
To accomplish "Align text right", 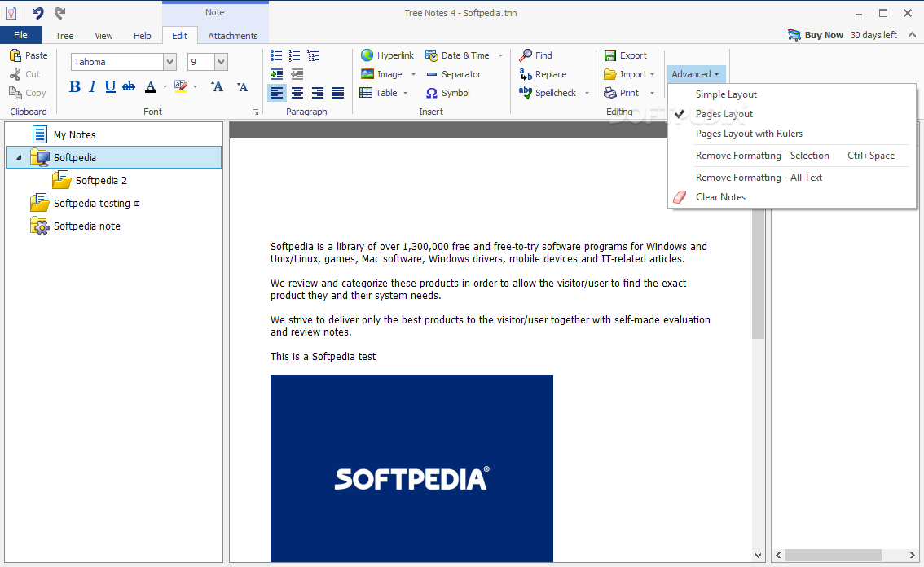I will [x=318, y=93].
